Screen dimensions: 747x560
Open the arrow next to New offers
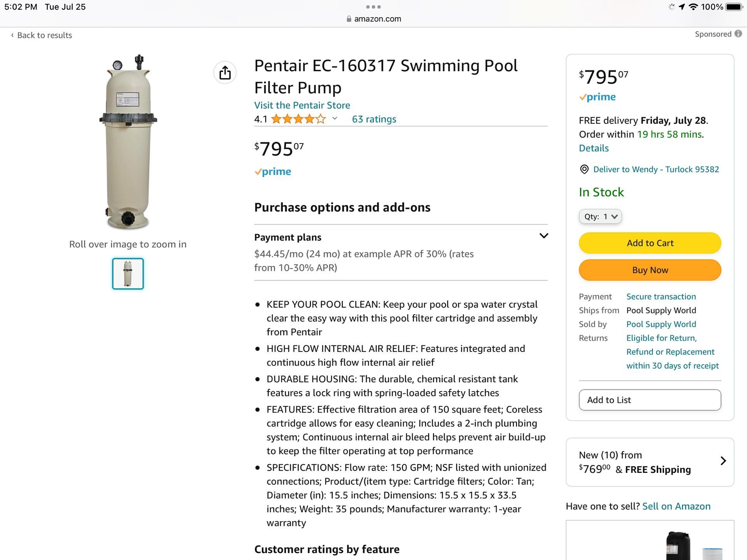(723, 461)
